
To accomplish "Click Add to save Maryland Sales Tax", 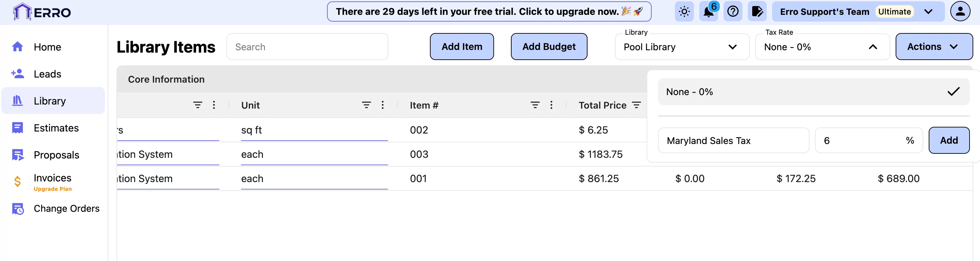I will 948,141.
